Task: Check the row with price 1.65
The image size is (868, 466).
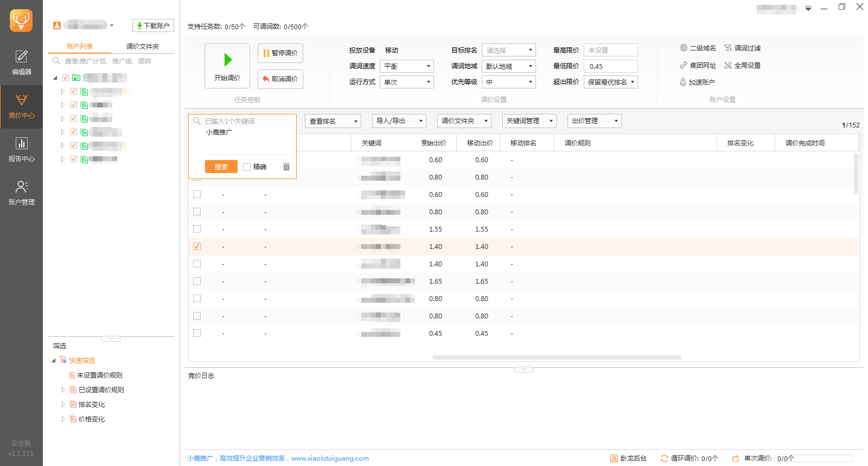Action: coord(197,281)
